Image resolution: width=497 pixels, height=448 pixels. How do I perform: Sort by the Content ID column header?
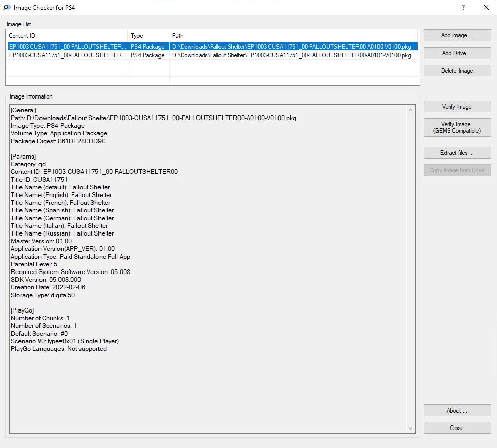[67, 36]
